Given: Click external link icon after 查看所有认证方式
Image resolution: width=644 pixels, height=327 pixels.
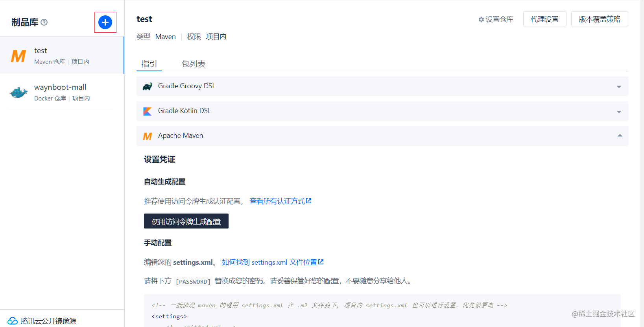Looking at the screenshot, I should [x=309, y=201].
